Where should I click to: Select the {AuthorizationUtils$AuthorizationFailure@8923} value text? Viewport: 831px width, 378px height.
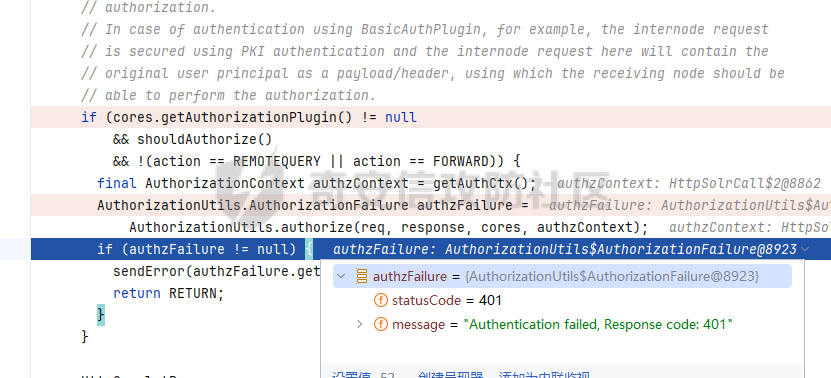click(x=612, y=276)
